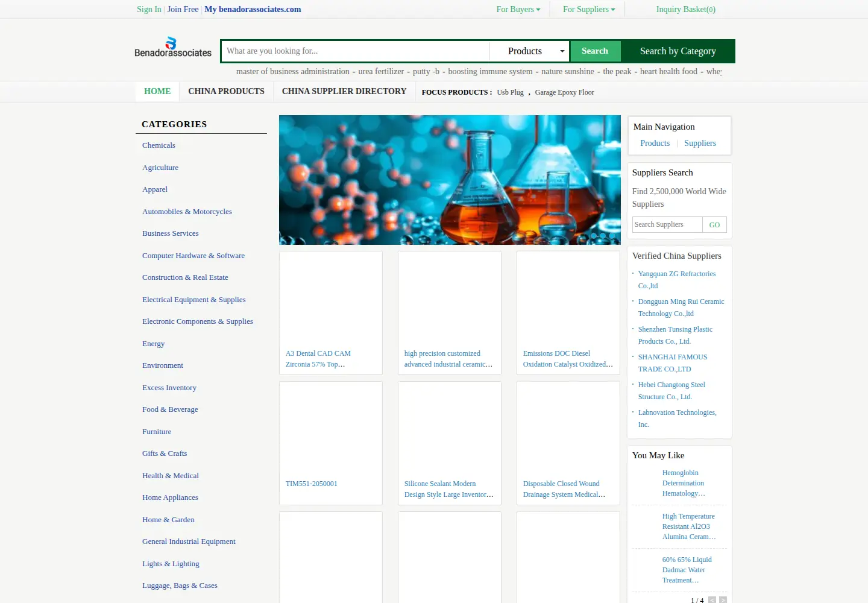The width and height of the screenshot is (868, 603).
Task: Open Emissions DOC Diesel Oxidation Catalyst product
Action: click(568, 359)
